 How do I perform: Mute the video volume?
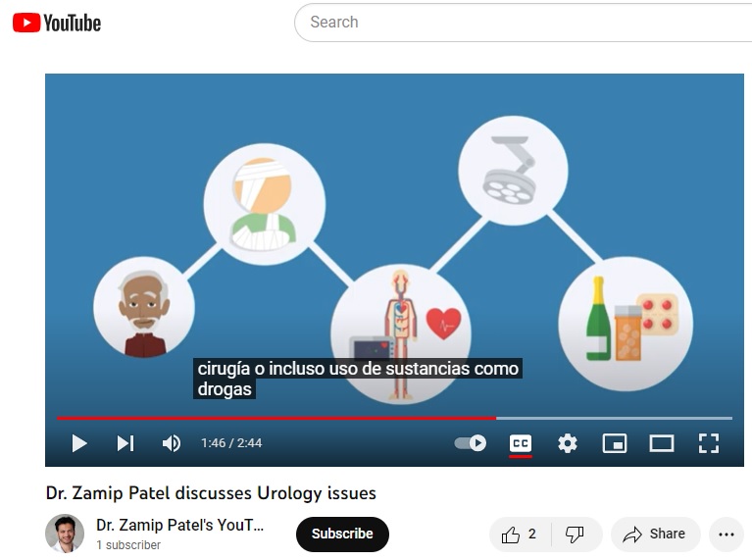(x=172, y=443)
